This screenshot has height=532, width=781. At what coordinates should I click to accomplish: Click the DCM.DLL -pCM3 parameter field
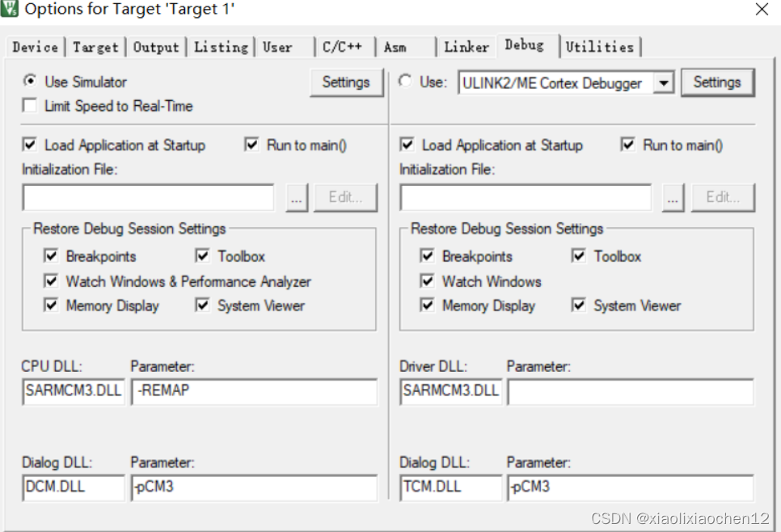[x=254, y=488]
